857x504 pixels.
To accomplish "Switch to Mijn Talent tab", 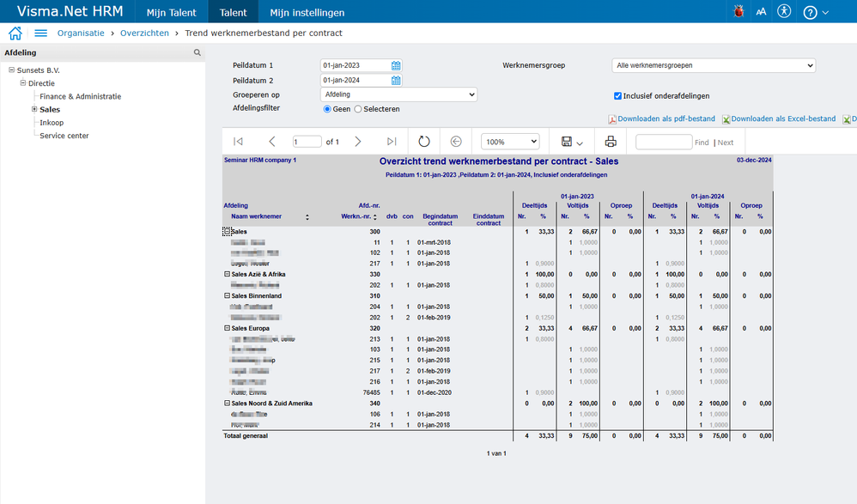I will click(x=173, y=13).
